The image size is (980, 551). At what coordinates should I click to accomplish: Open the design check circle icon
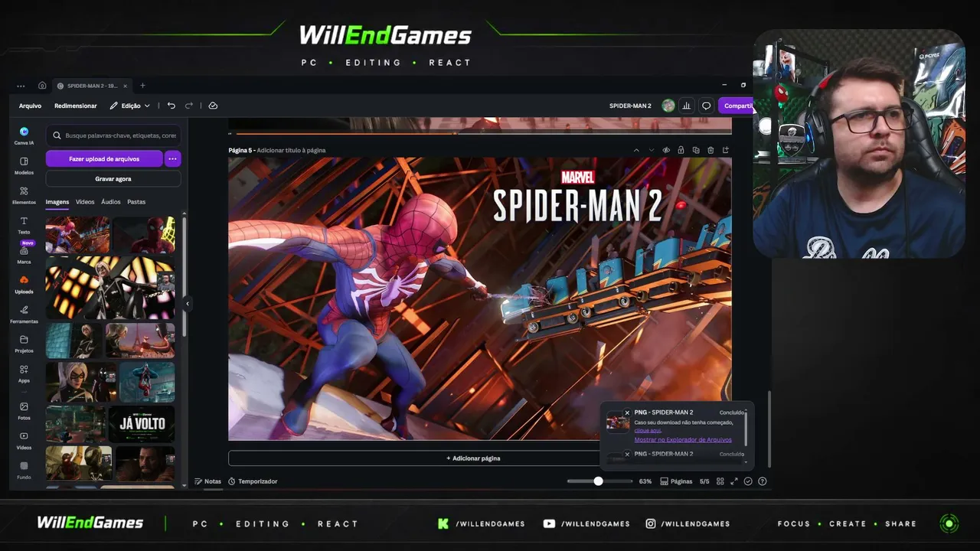click(748, 481)
